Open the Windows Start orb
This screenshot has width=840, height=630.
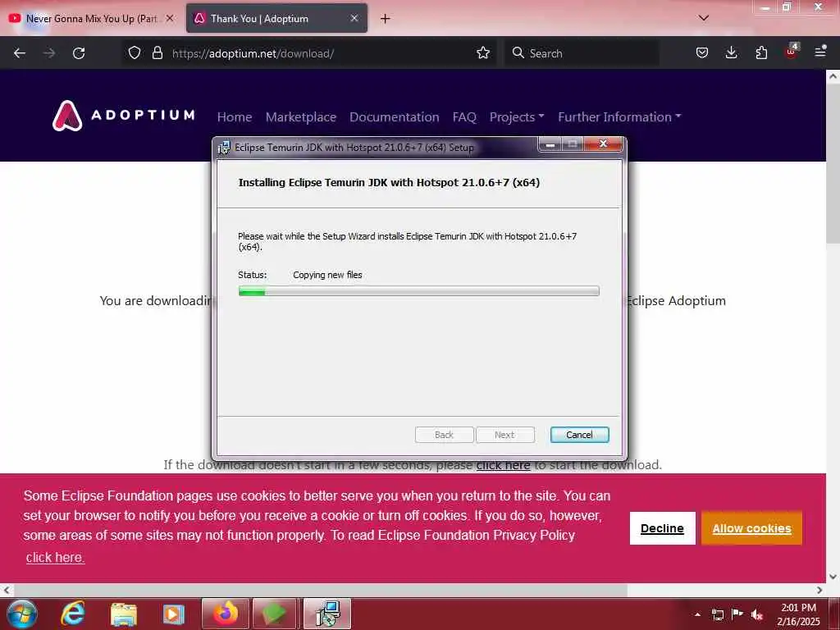21,614
